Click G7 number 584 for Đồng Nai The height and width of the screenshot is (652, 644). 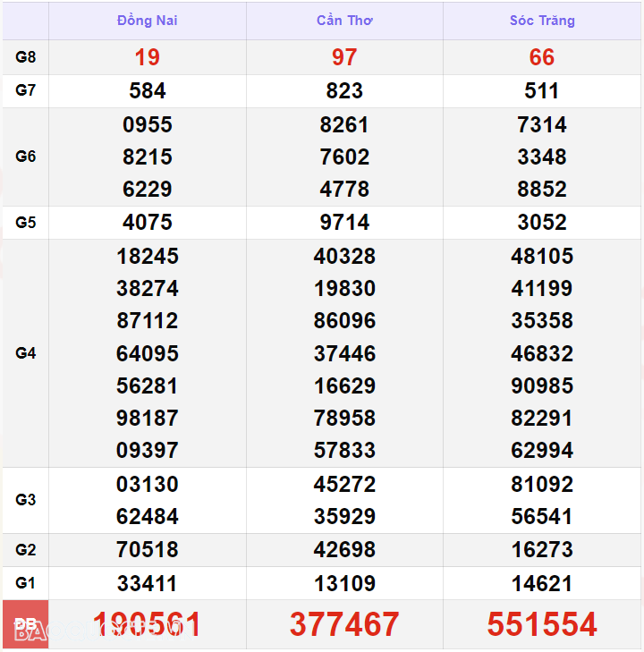[x=148, y=90]
